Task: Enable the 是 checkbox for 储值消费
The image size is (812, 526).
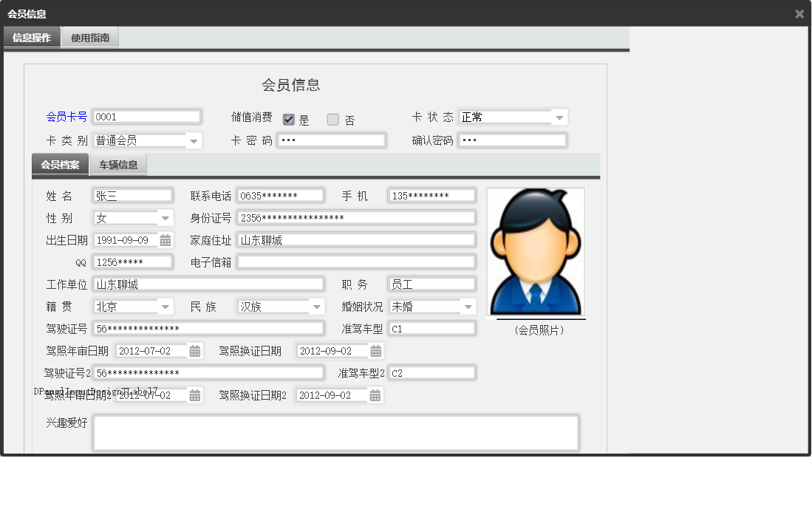Action: point(288,118)
